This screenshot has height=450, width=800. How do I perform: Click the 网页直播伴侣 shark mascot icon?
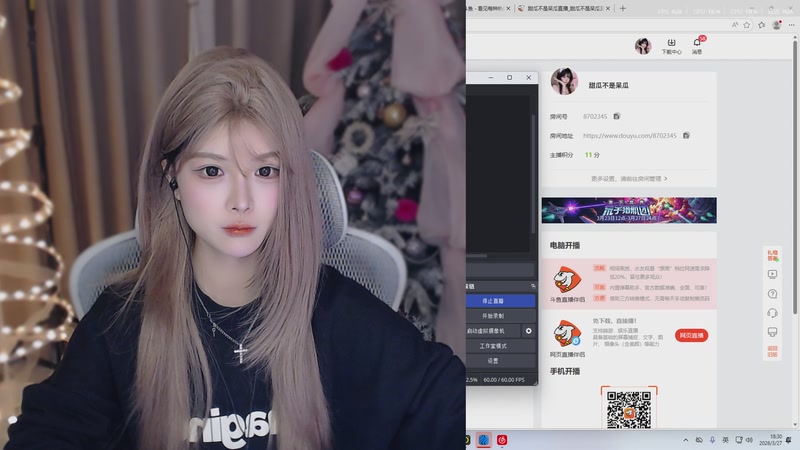click(x=567, y=334)
